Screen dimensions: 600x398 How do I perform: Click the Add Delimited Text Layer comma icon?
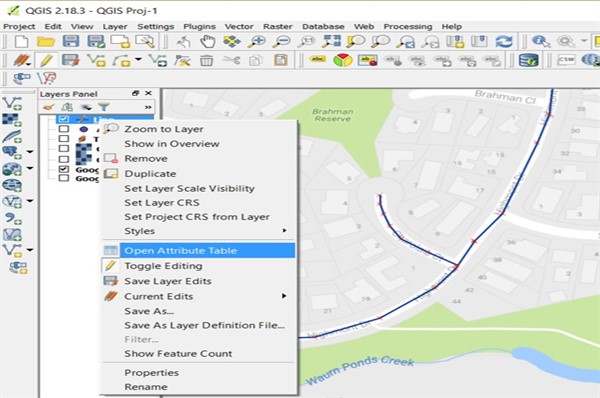[x=13, y=219]
